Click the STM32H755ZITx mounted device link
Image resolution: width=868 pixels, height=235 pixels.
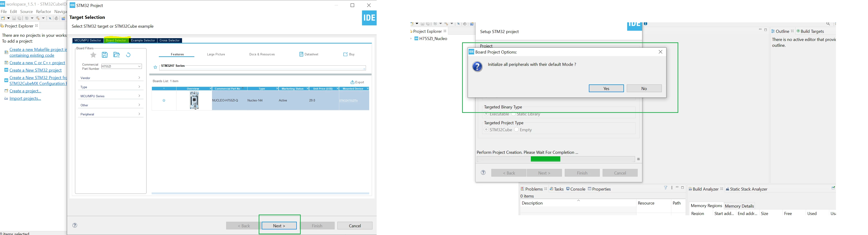coord(349,101)
